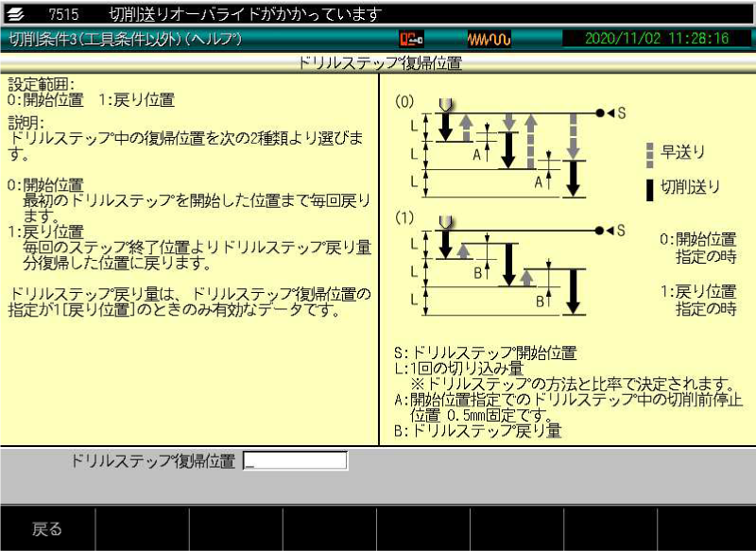Click the drill tip icon in diagram (1)
The width and height of the screenshot is (756, 551).
click(446, 222)
